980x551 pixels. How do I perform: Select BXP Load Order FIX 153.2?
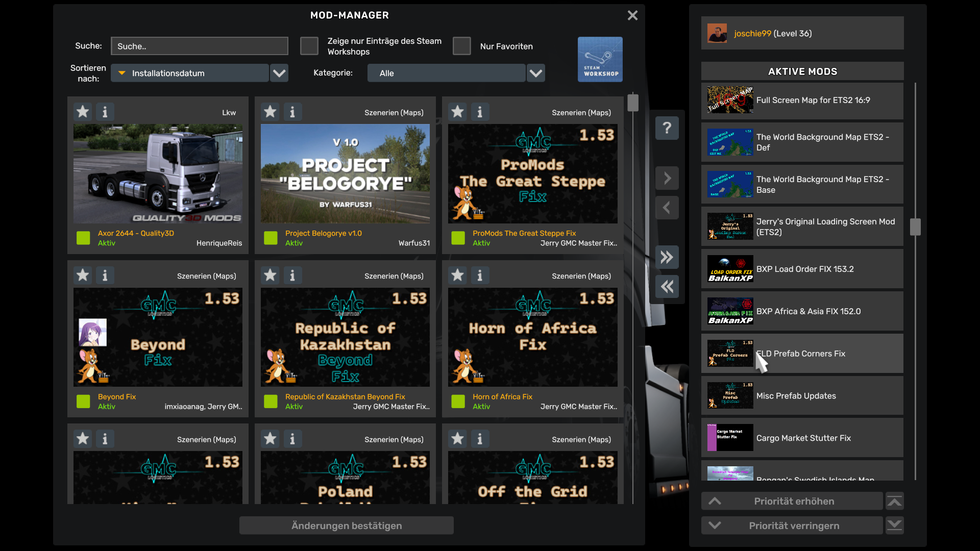(802, 269)
